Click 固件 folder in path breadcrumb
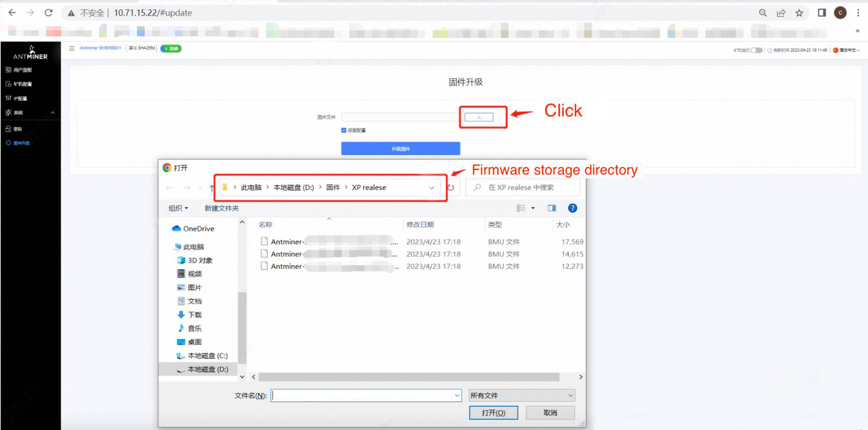The width and height of the screenshot is (868, 430). (333, 187)
